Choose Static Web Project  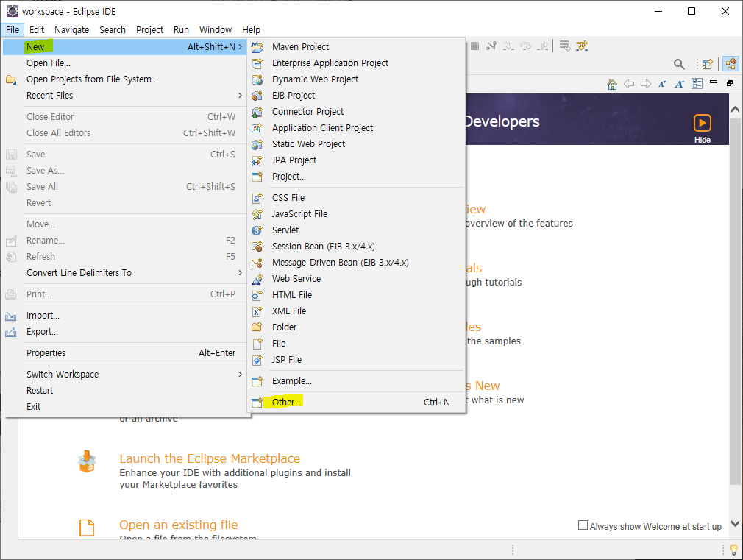click(356, 143)
